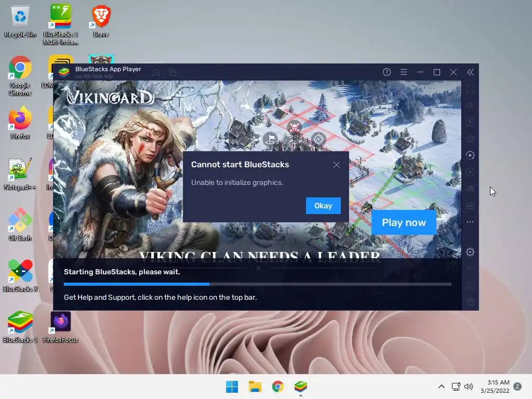
Task: Click the BlueStacks home icon in title bar
Action: click(156, 73)
